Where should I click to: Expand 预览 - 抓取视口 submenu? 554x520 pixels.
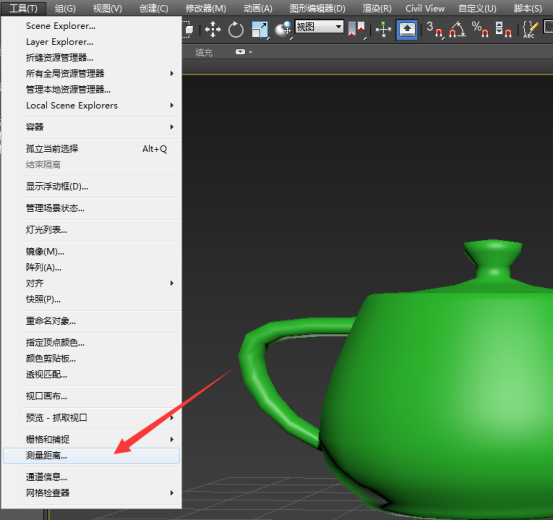tap(92, 418)
